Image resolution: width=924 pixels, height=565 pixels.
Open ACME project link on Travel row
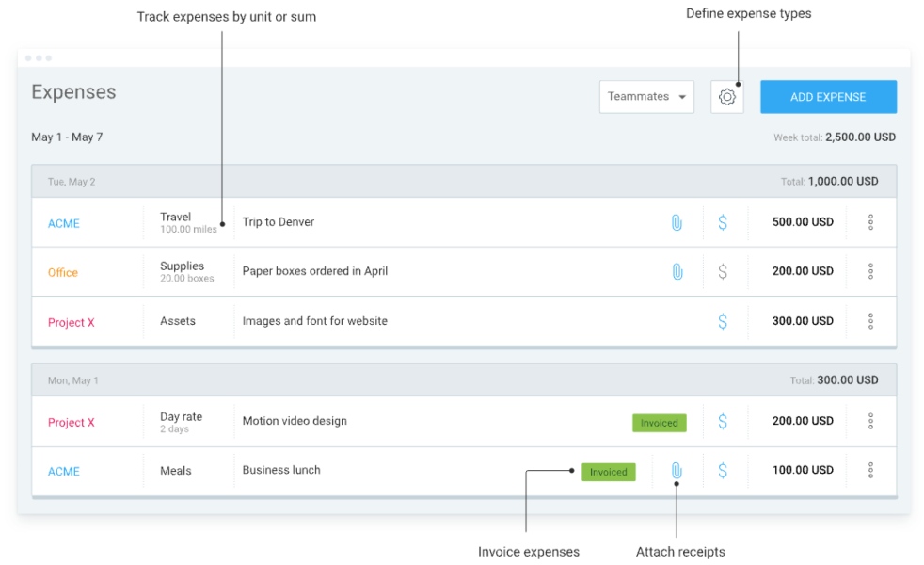point(64,223)
